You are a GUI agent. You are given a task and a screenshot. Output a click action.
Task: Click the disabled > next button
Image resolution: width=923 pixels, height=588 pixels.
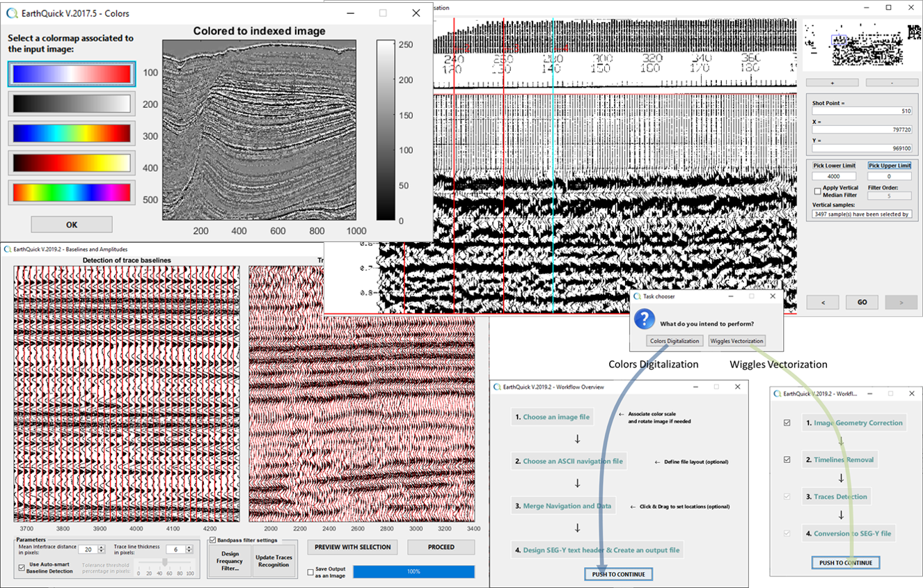pos(901,303)
